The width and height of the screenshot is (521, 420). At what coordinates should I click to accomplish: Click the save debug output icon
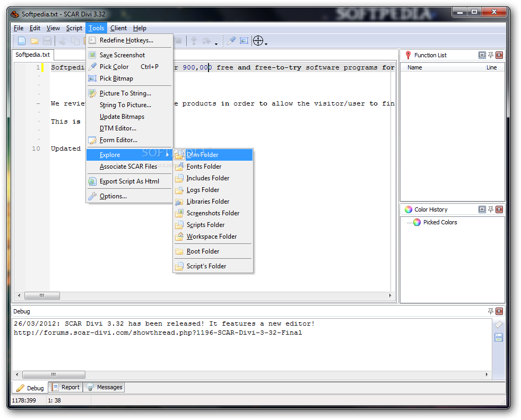tap(499, 337)
